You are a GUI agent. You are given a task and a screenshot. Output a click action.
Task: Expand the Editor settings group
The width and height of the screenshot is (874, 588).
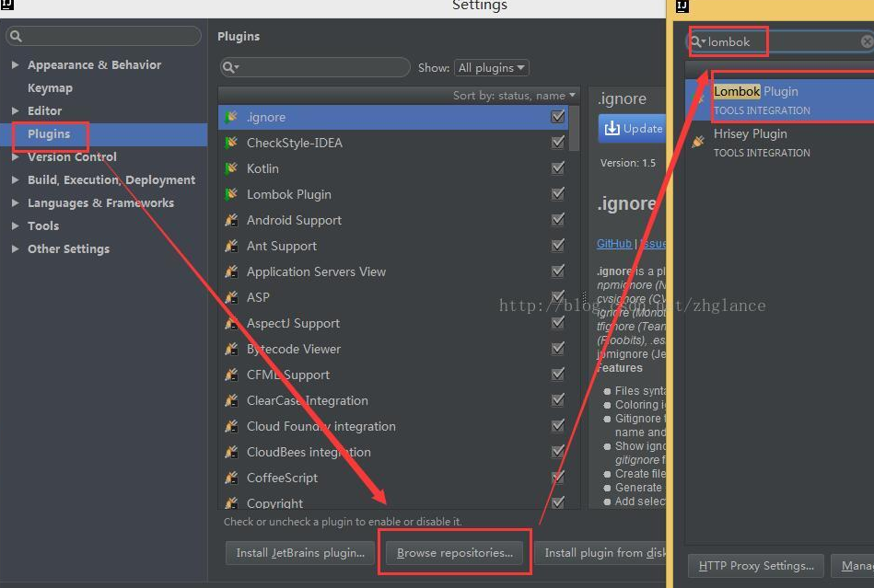tap(15, 110)
